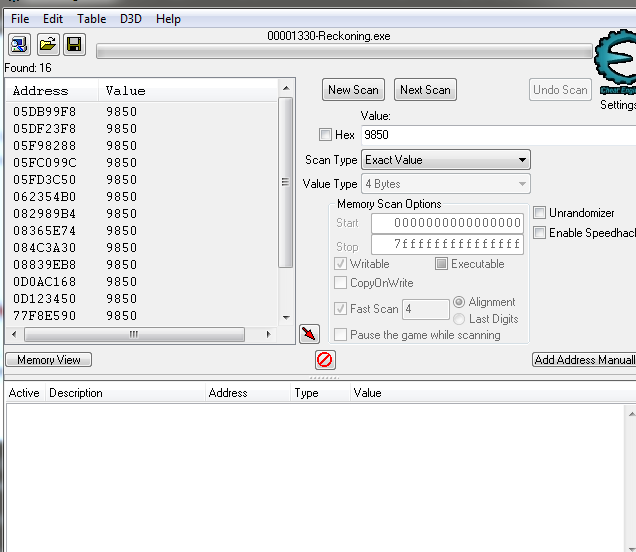Viewport: 636px width, 552px height.
Task: Click the Fast Scan alignment value field
Action: [x=426, y=309]
